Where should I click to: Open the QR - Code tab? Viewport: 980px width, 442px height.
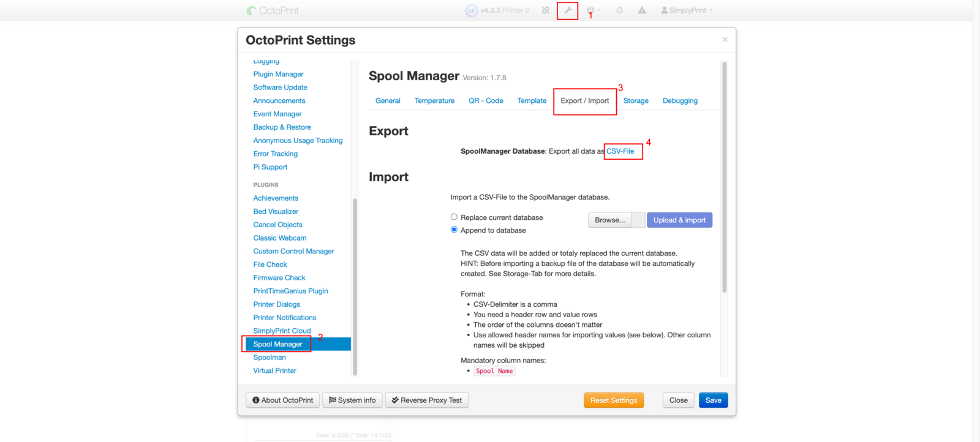coord(486,101)
